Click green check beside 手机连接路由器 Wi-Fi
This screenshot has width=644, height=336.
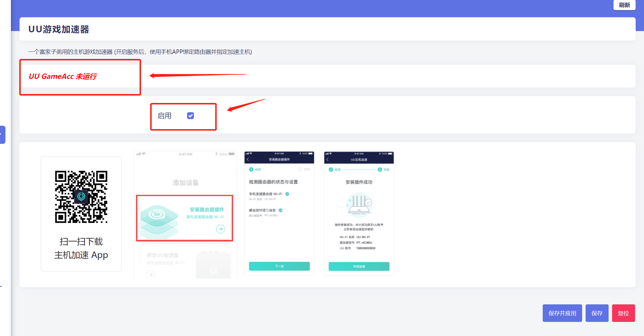pos(287,194)
